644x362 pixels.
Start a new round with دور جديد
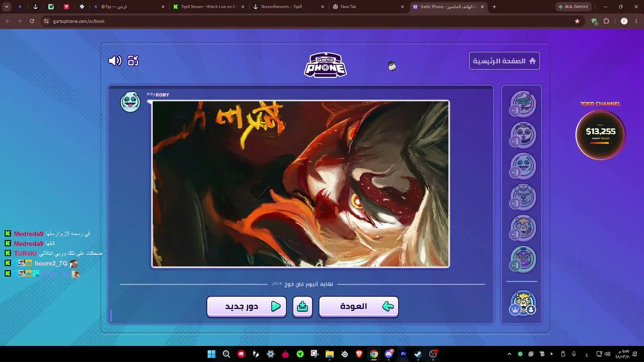pos(247,307)
